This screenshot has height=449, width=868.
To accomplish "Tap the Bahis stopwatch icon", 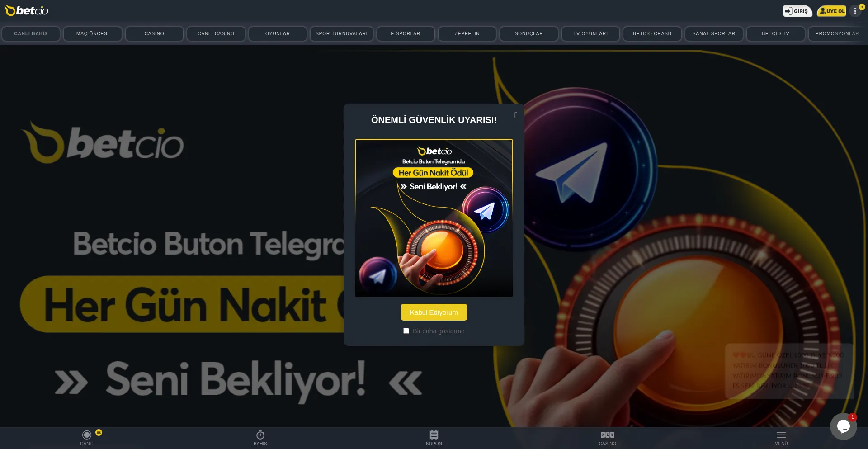I will [x=260, y=435].
